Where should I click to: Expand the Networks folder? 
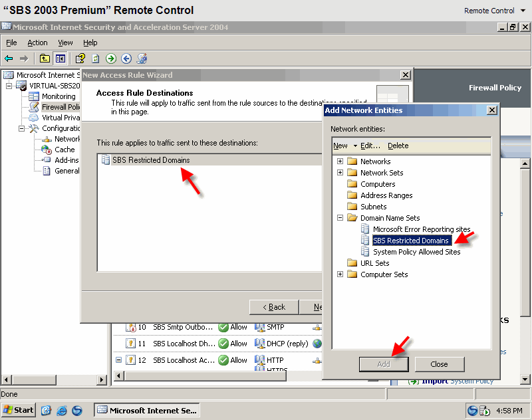(340, 161)
